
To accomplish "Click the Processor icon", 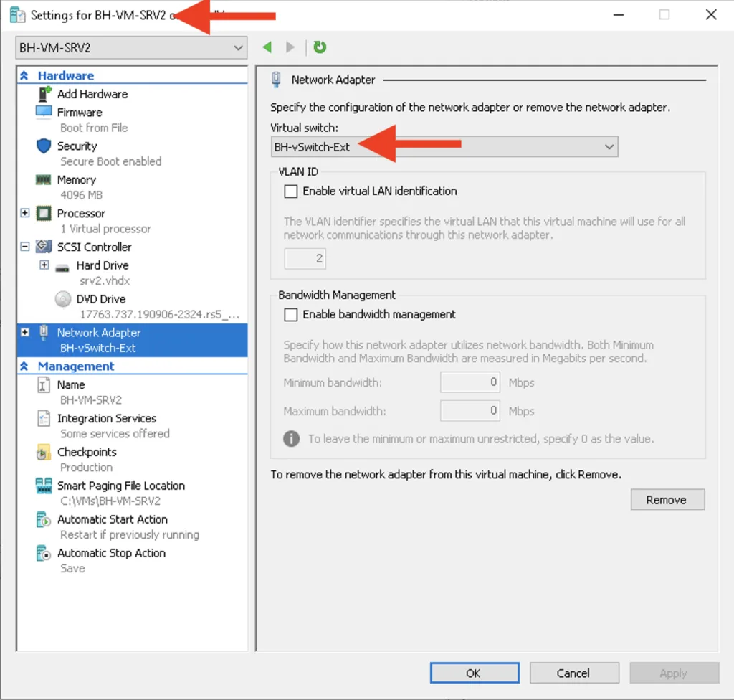I will 44,214.
